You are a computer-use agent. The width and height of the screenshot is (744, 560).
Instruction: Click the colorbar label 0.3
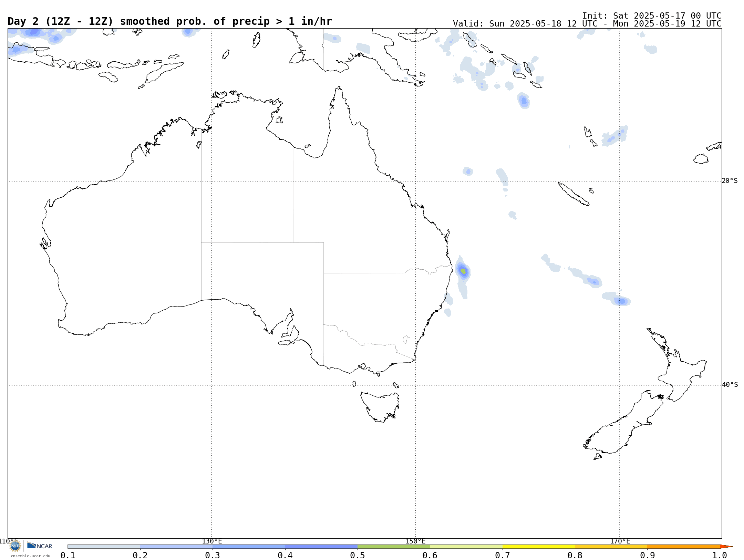[213, 556]
